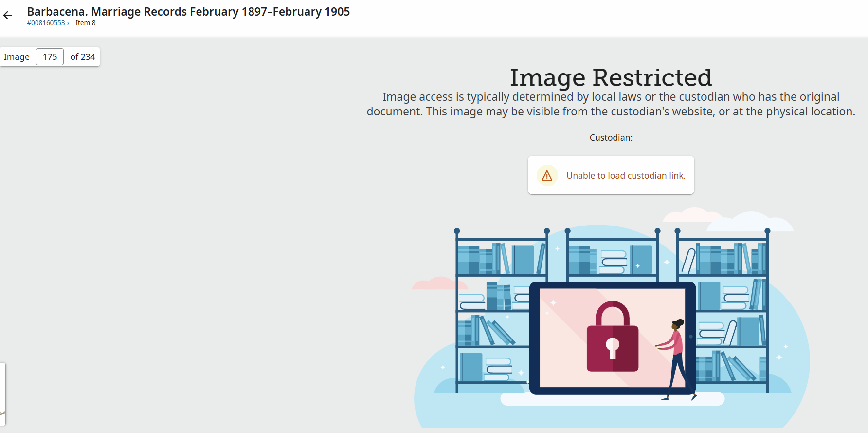Click the 'Item 8' breadcrumb text
The image size is (868, 433).
pyautogui.click(x=86, y=23)
